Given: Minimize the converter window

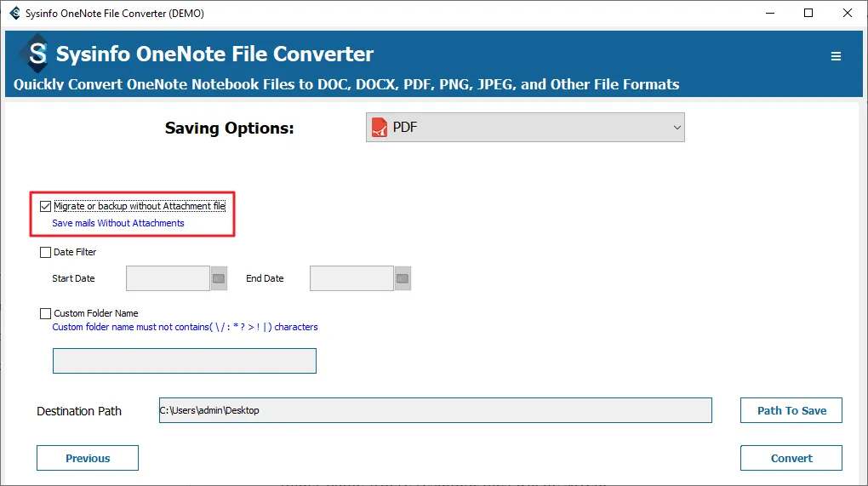Looking at the screenshot, I should coord(770,13).
